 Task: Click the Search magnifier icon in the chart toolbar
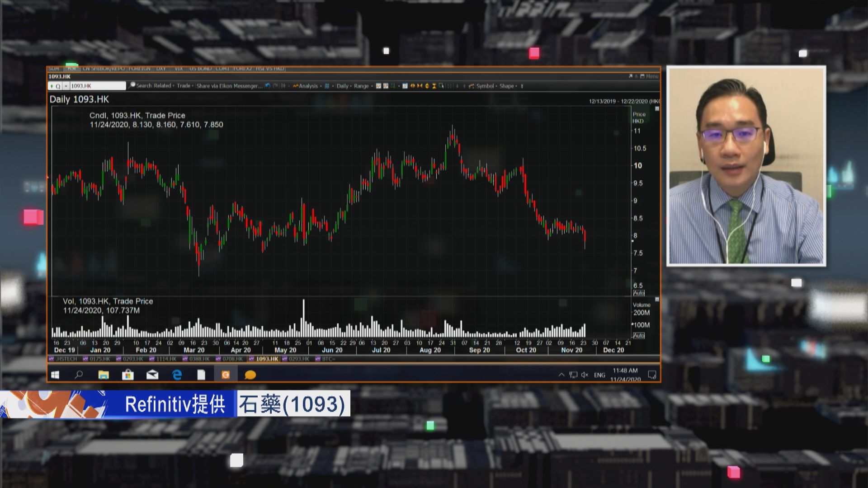pyautogui.click(x=132, y=85)
